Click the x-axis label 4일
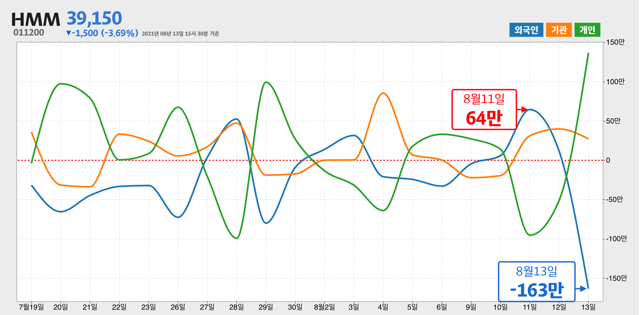 [383, 307]
